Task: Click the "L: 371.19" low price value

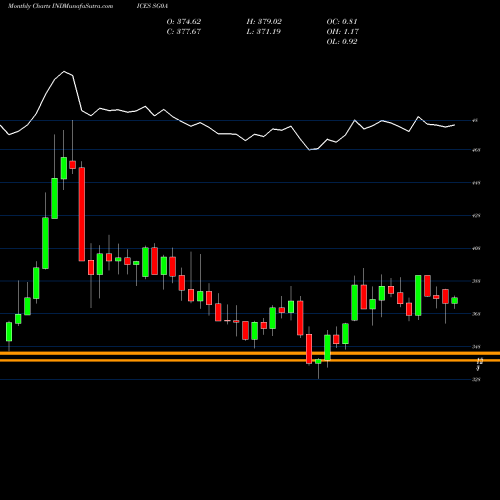Action: [264, 32]
